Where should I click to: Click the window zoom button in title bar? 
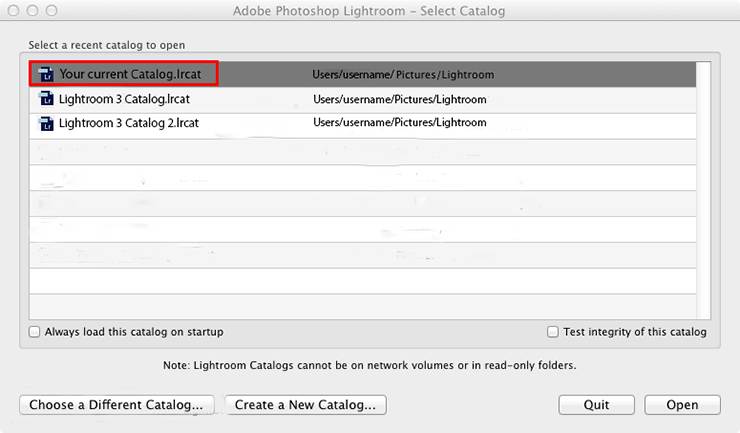pos(52,11)
